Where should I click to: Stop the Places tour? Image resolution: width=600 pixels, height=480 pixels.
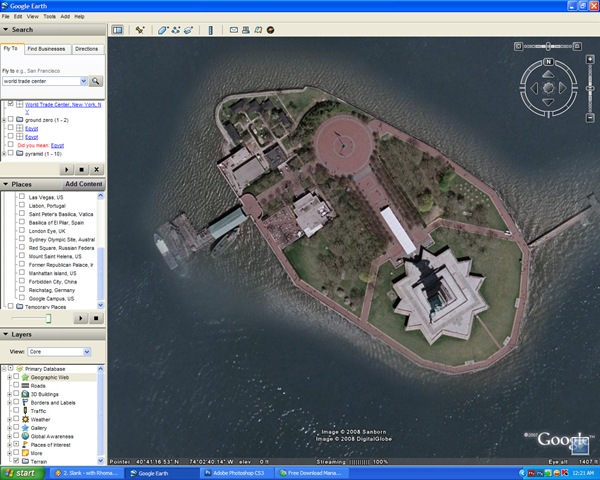pos(96,318)
